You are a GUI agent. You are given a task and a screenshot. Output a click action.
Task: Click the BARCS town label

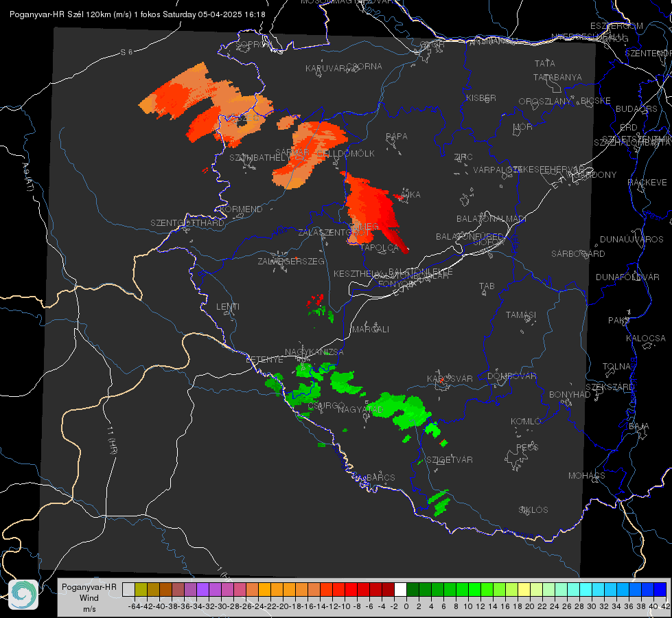[380, 477]
